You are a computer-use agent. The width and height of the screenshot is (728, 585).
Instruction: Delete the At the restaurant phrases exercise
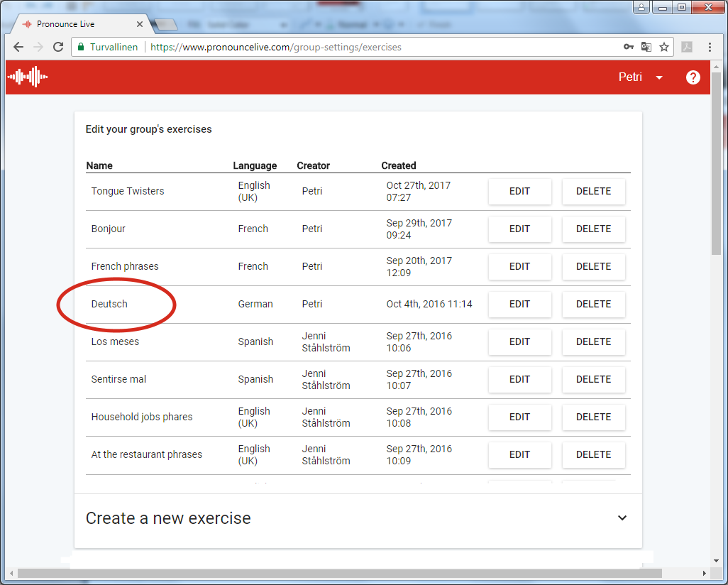pos(593,455)
